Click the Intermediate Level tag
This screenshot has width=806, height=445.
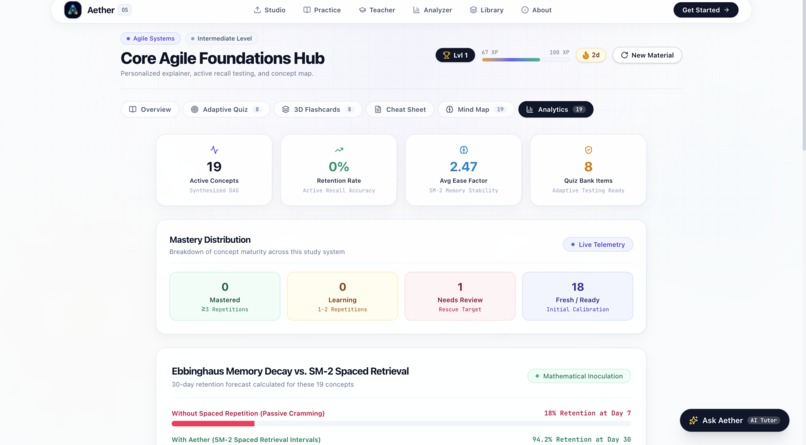click(x=221, y=39)
